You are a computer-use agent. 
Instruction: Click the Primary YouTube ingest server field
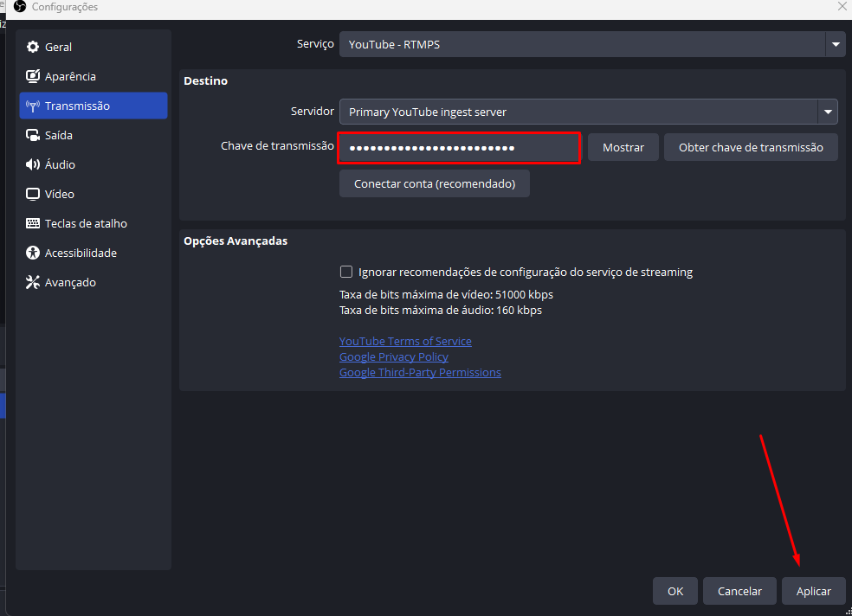coord(589,112)
